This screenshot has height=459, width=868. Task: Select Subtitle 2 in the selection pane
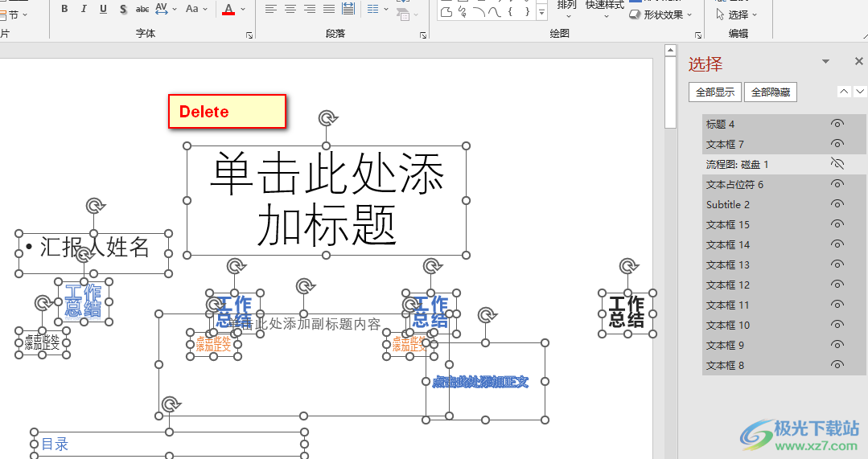[x=728, y=204]
